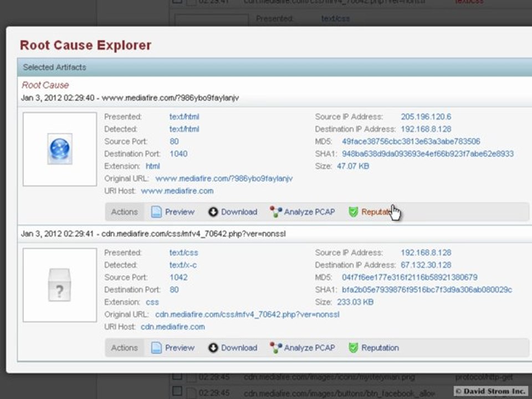Select SHA1 hash starting 948ba638d9da

[x=427, y=154]
